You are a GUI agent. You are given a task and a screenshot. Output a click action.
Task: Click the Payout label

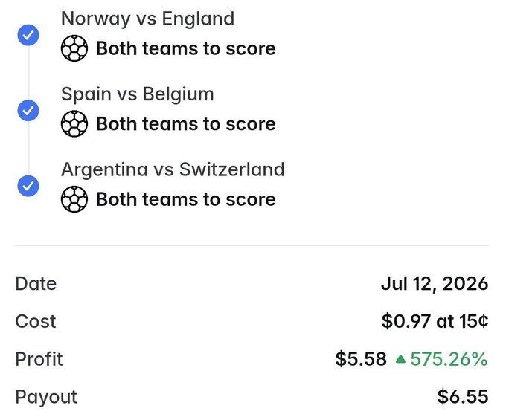(x=46, y=397)
